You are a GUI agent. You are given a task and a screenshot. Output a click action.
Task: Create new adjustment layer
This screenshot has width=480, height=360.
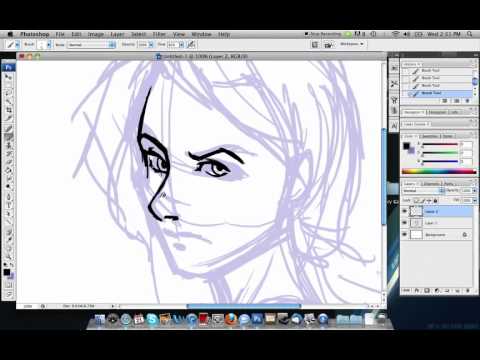coord(437,291)
